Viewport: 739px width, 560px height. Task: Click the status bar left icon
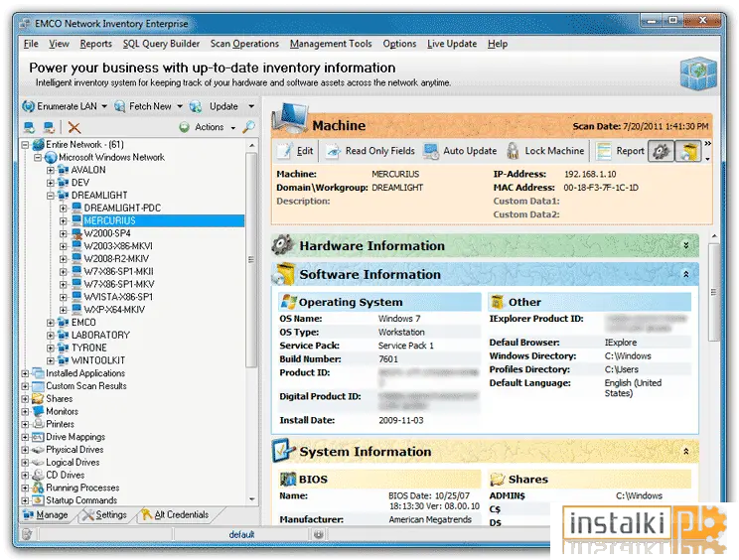click(27, 534)
